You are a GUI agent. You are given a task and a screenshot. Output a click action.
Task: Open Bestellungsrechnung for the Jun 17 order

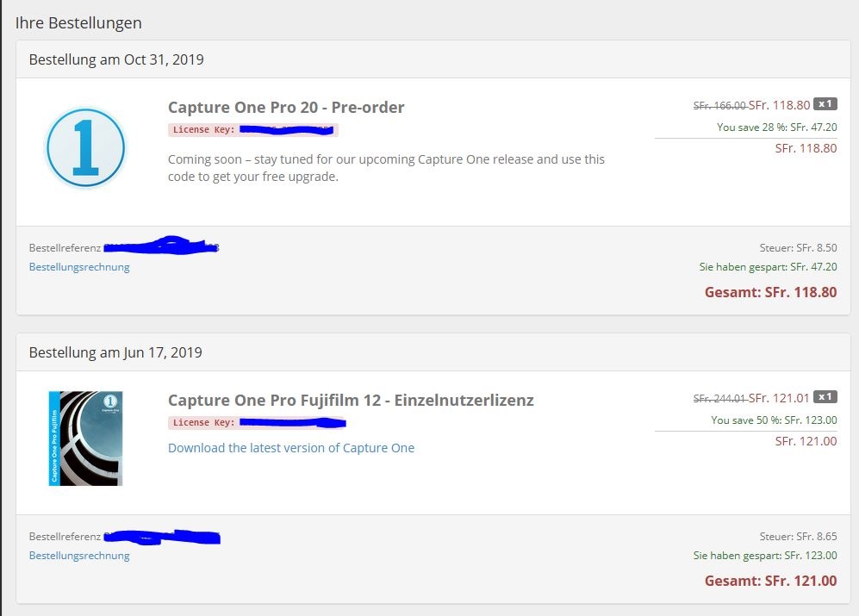[79, 556]
